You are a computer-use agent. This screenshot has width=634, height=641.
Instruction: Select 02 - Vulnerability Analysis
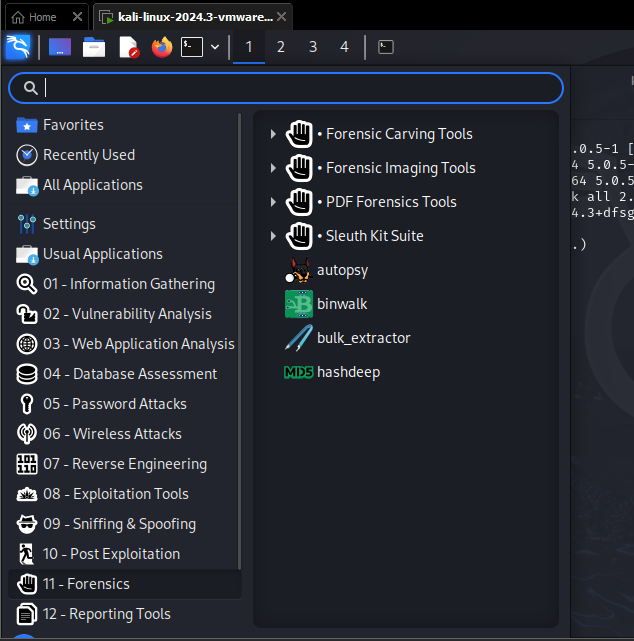[124, 314]
